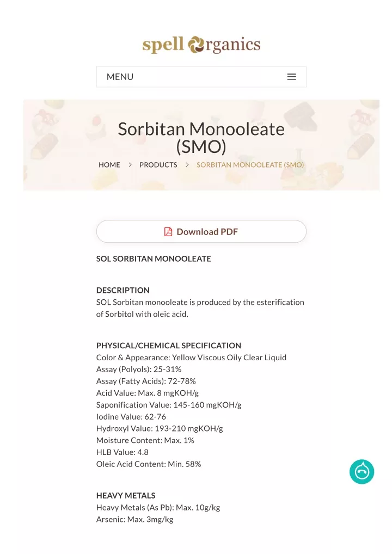Download the PDF datasheet
The width and height of the screenshot is (392, 554).
(201, 231)
